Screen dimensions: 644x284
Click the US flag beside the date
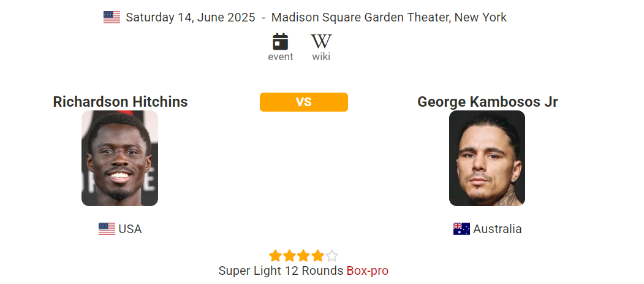(112, 17)
